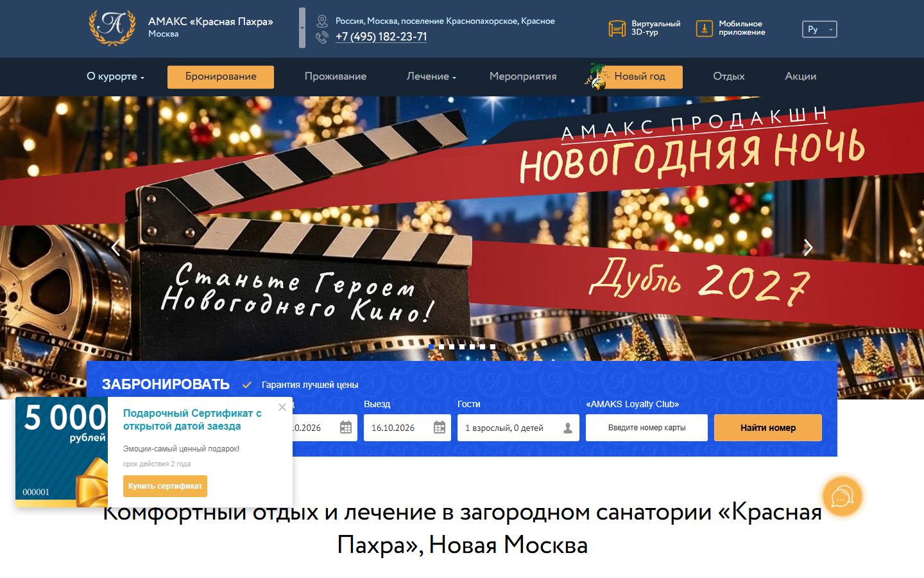Expand the hotel selector next to Красная Пахра
This screenshot has height=578, width=924.
pos(302,28)
